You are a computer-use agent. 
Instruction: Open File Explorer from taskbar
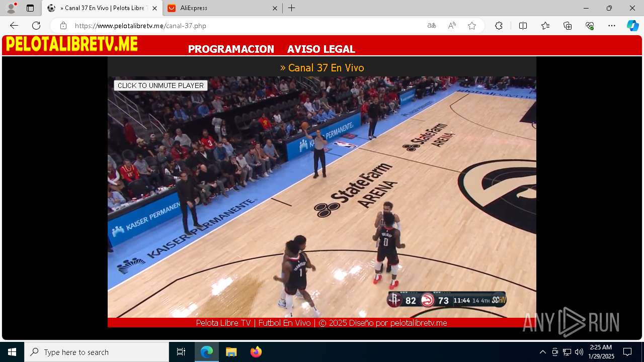[x=231, y=352]
